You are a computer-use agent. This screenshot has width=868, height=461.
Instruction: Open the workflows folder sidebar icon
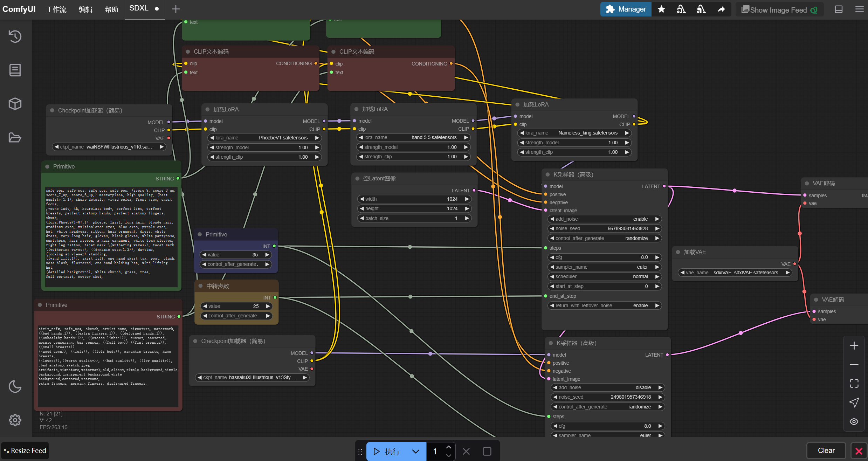point(15,137)
